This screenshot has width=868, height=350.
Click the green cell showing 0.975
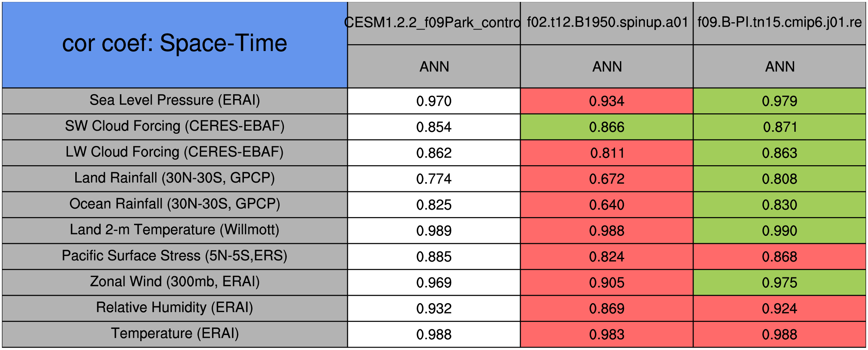point(780,282)
